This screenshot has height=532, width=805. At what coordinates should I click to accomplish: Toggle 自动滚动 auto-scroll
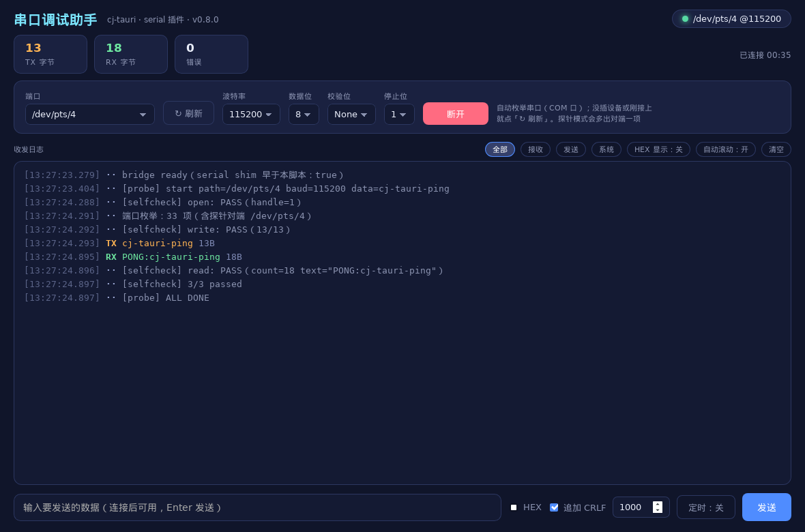pyautogui.click(x=726, y=149)
